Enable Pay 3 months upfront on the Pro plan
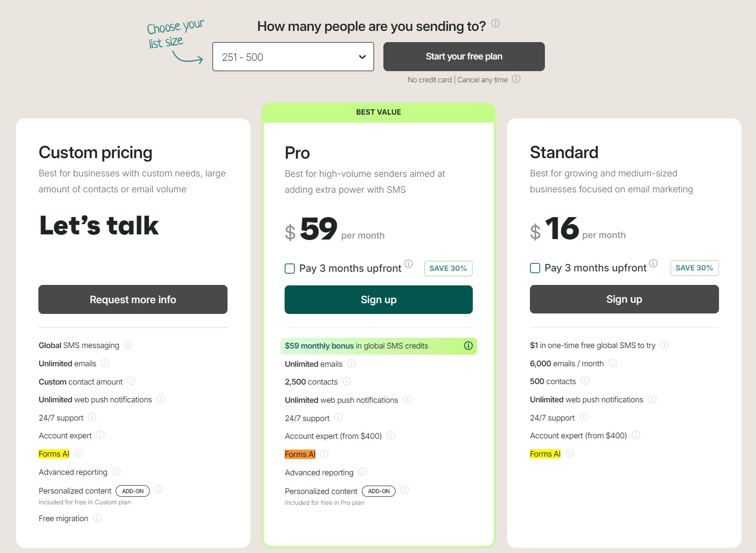Viewport: 756px width, 553px height. click(x=289, y=269)
